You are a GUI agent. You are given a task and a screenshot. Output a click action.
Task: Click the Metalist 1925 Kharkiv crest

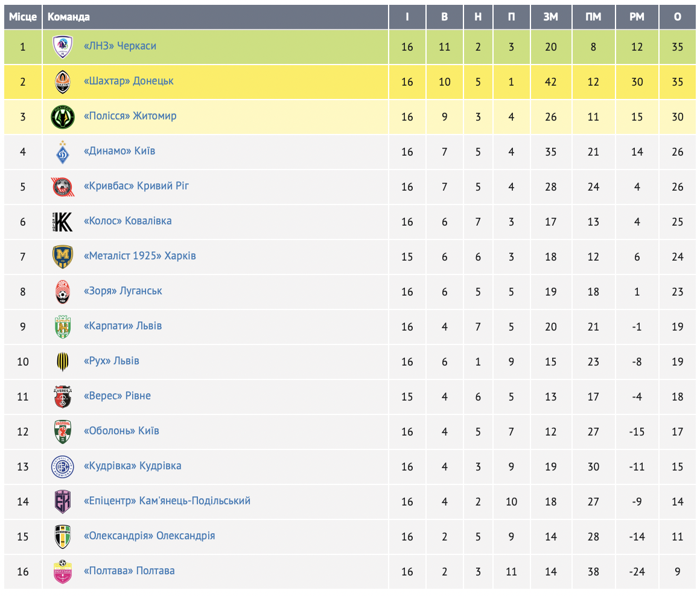(x=63, y=257)
